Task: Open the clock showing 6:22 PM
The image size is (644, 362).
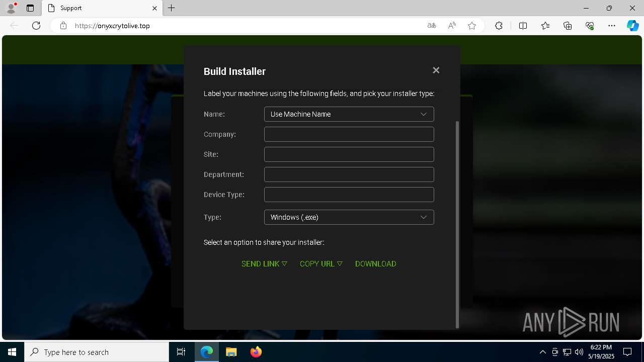Action: tap(601, 352)
